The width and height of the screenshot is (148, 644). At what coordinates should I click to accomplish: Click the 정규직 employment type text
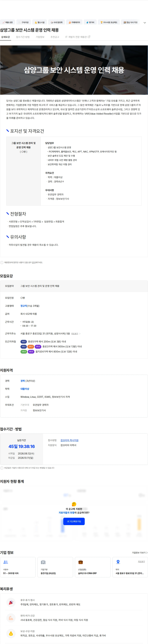pos(24,306)
